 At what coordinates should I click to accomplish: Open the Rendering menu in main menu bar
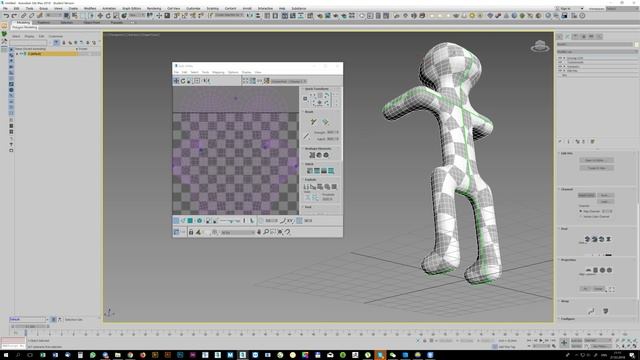pyautogui.click(x=154, y=8)
